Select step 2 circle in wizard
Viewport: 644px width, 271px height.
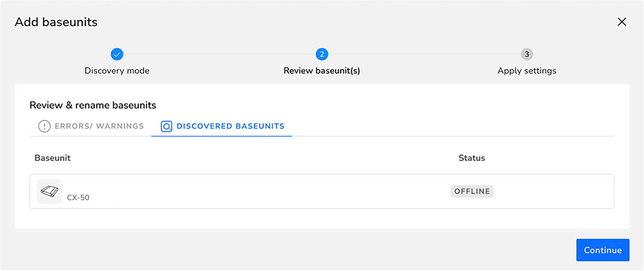click(322, 54)
